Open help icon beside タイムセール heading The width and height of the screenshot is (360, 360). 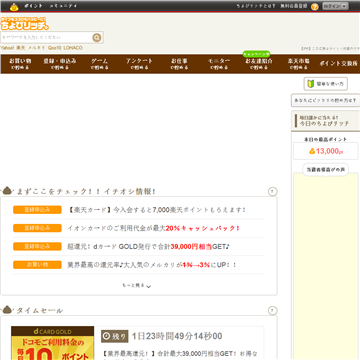point(272,311)
